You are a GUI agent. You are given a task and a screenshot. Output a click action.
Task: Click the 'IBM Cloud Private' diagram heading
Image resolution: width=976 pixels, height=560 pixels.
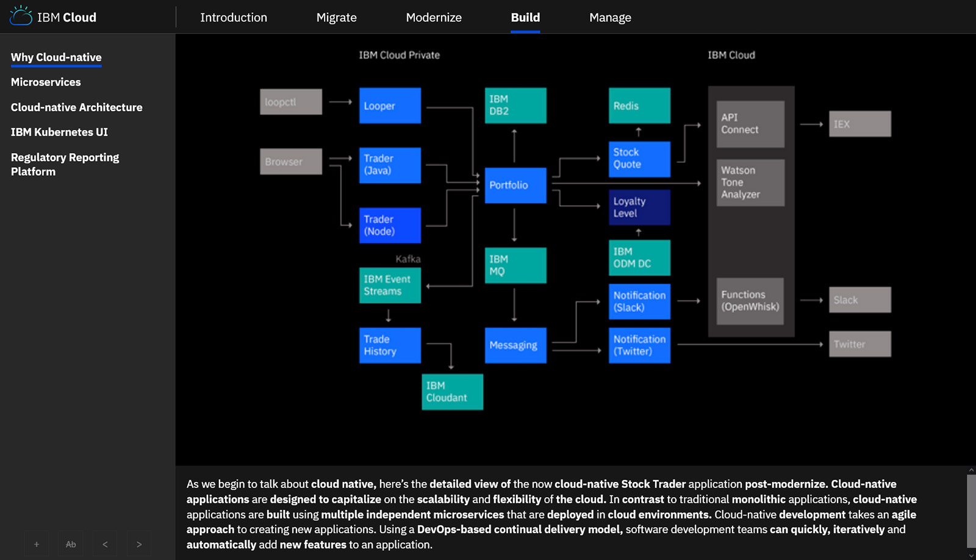coord(400,55)
